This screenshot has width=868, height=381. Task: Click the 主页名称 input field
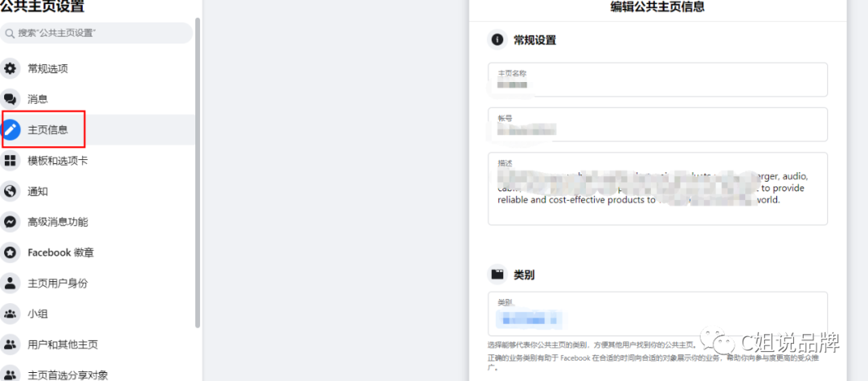657,80
